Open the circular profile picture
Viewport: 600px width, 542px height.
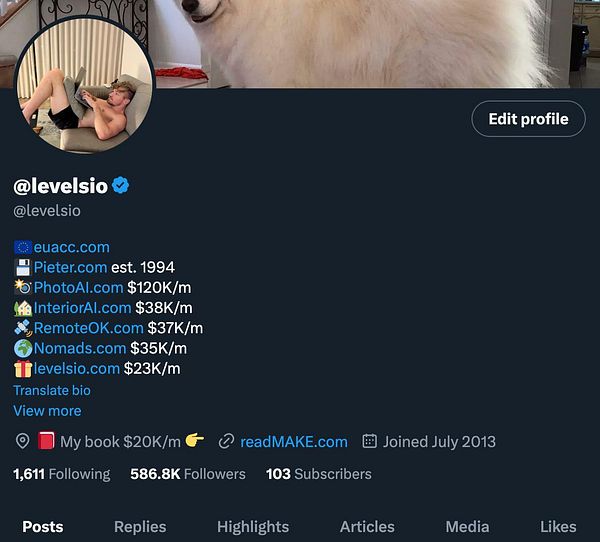pyautogui.click(x=85, y=85)
